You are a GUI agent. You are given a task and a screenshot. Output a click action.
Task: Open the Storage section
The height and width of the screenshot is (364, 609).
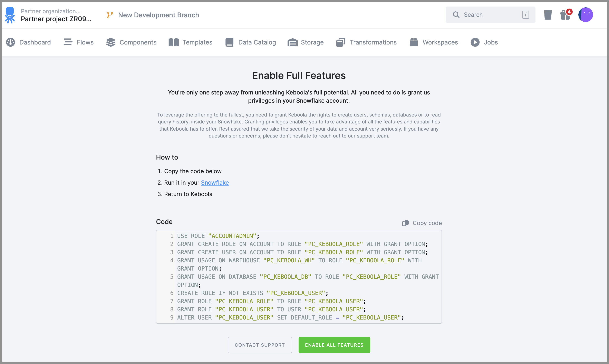tap(306, 42)
